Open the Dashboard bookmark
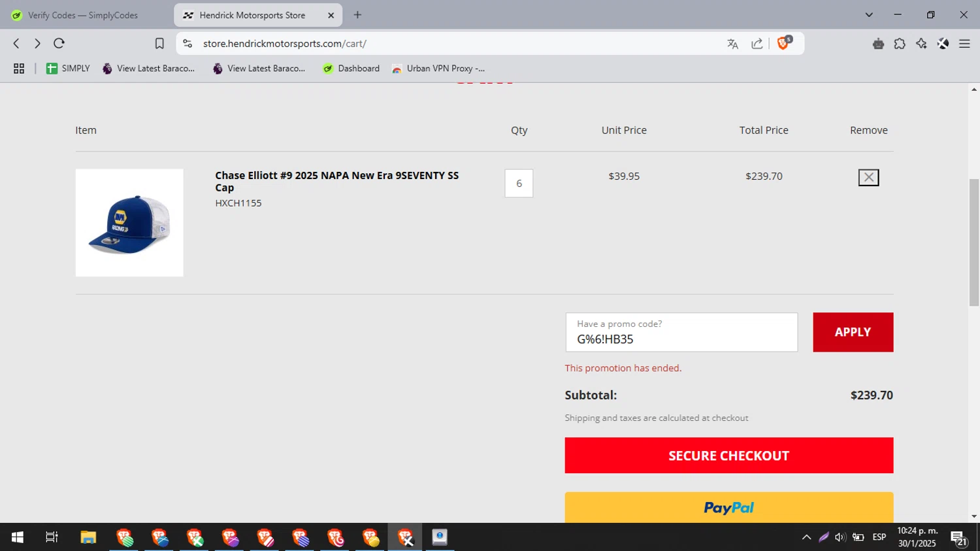Viewport: 980px width, 551px height. 351,69
